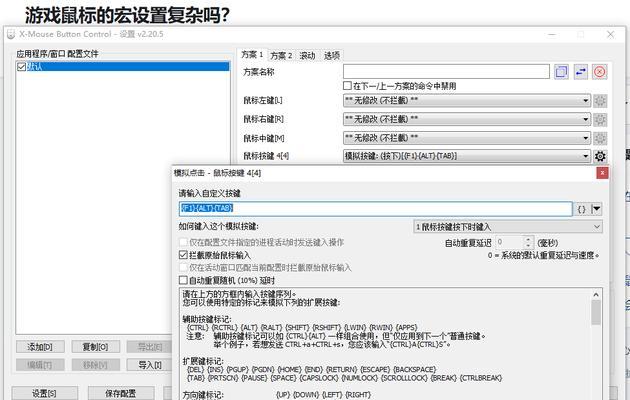
Task: Click the 导入 button
Action: (149, 365)
